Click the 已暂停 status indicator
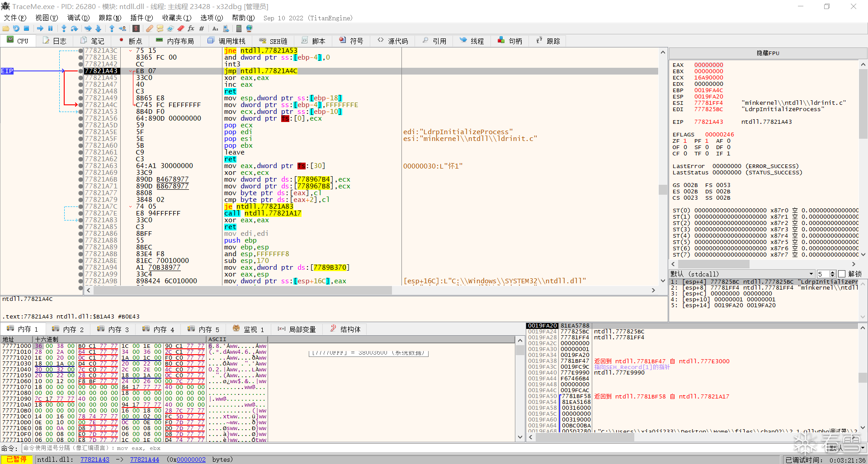Screen dimensions: 868x464 pos(16,459)
